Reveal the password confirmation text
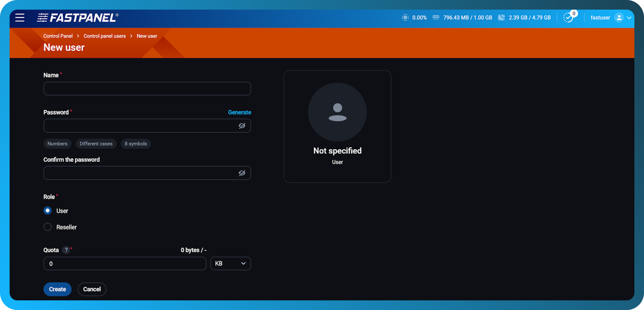This screenshot has height=310, width=644. [x=242, y=172]
